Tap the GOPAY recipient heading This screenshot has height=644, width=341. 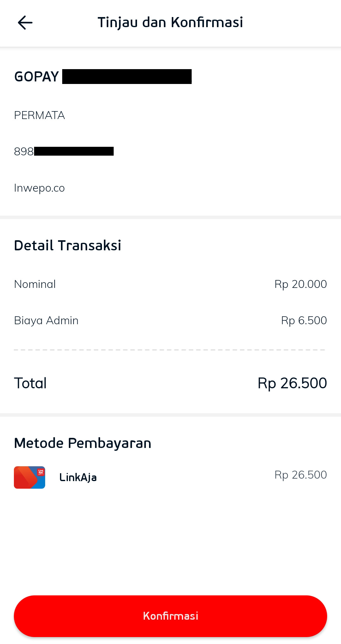click(x=37, y=77)
